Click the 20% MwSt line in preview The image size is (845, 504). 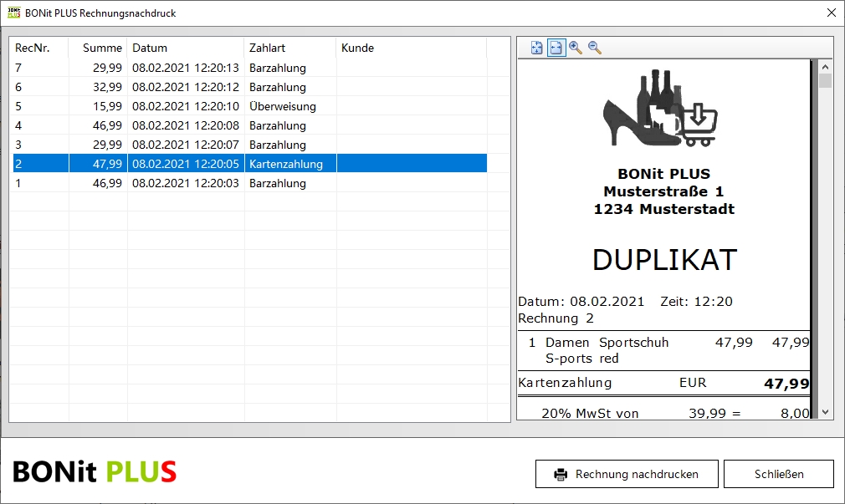pos(674,414)
